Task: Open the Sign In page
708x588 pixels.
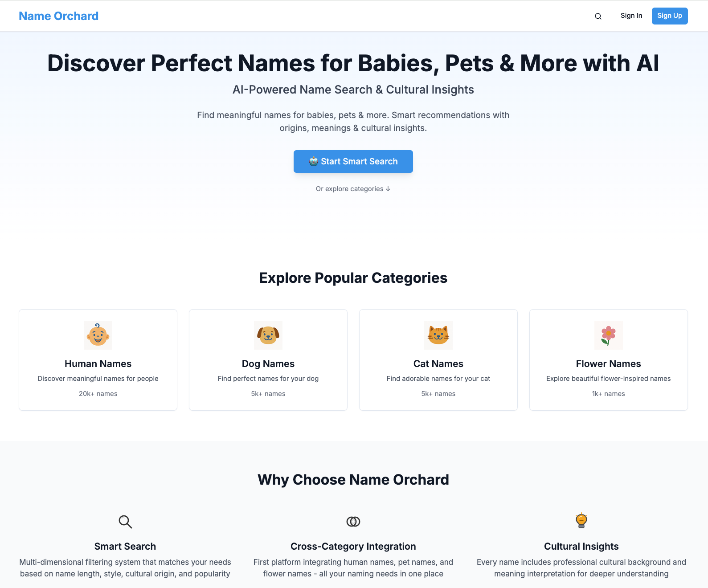Action: (631, 16)
